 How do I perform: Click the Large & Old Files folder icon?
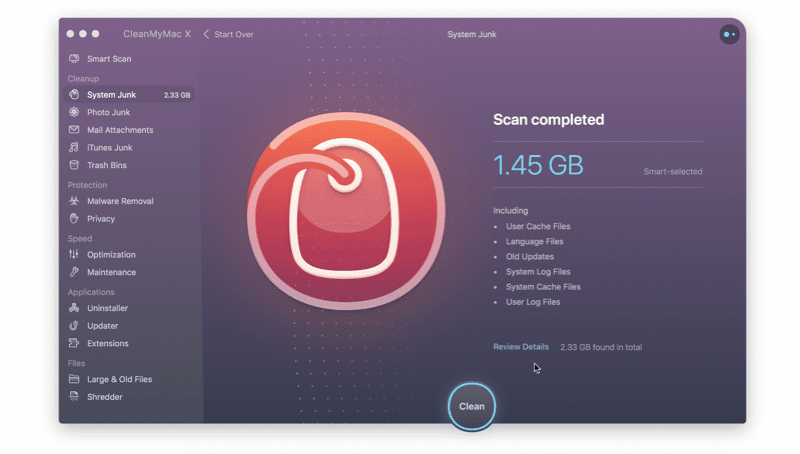click(74, 379)
